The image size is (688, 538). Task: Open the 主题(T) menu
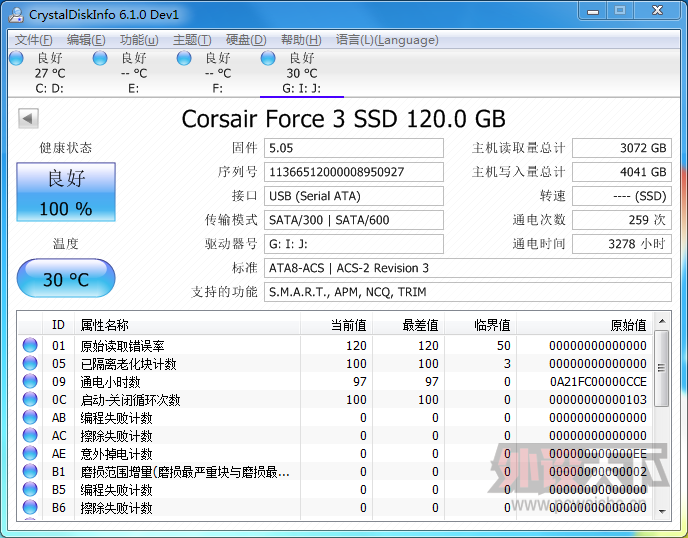click(x=192, y=40)
